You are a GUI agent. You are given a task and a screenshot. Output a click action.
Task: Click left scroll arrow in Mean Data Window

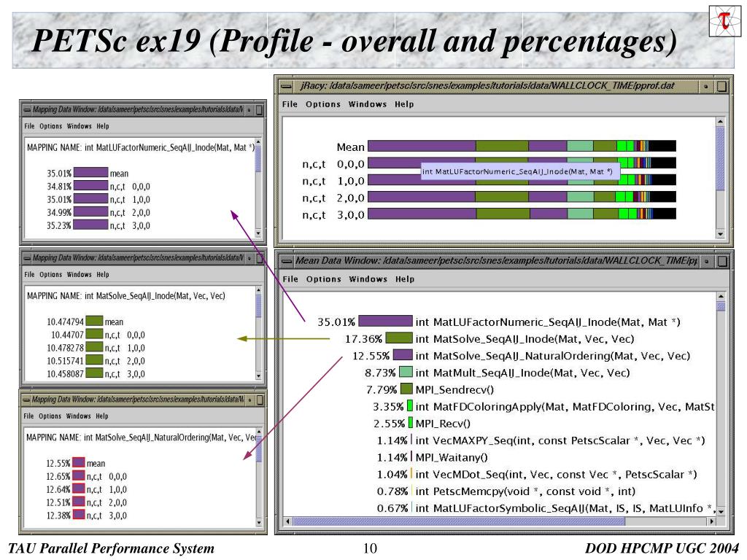pyautogui.click(x=287, y=521)
